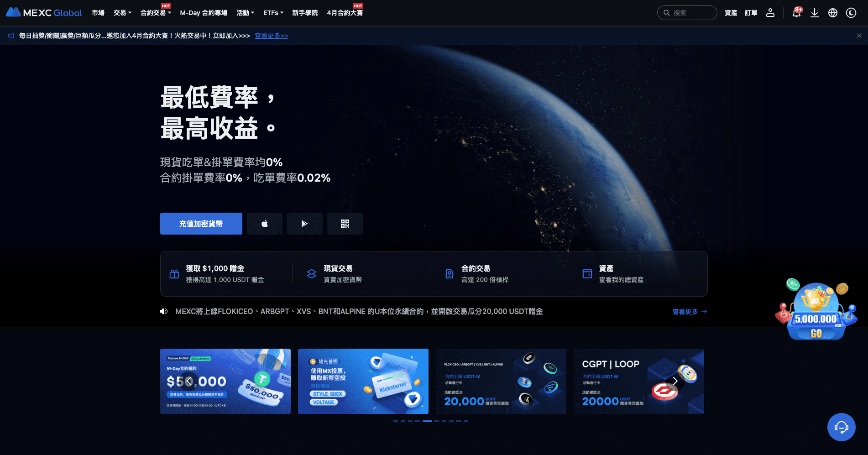
Task: Open the 訂單 header menu
Action: click(x=751, y=13)
